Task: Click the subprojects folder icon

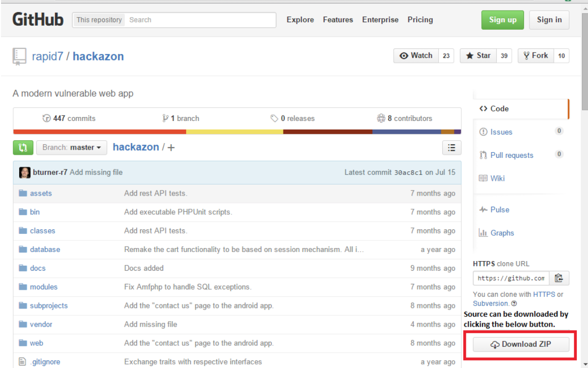Action: coord(23,305)
